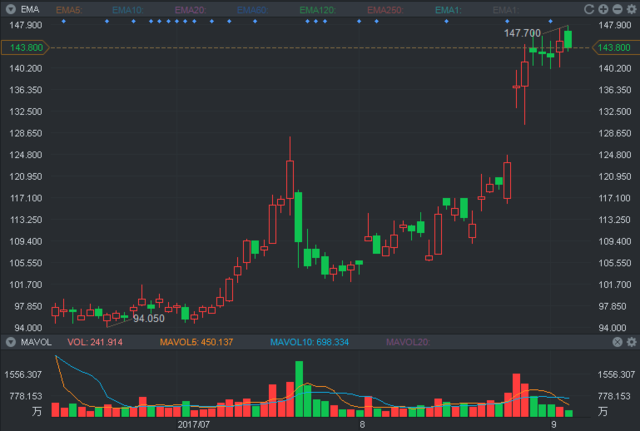Toggle the EMA5 line in legend
640x431 pixels.
(69, 9)
